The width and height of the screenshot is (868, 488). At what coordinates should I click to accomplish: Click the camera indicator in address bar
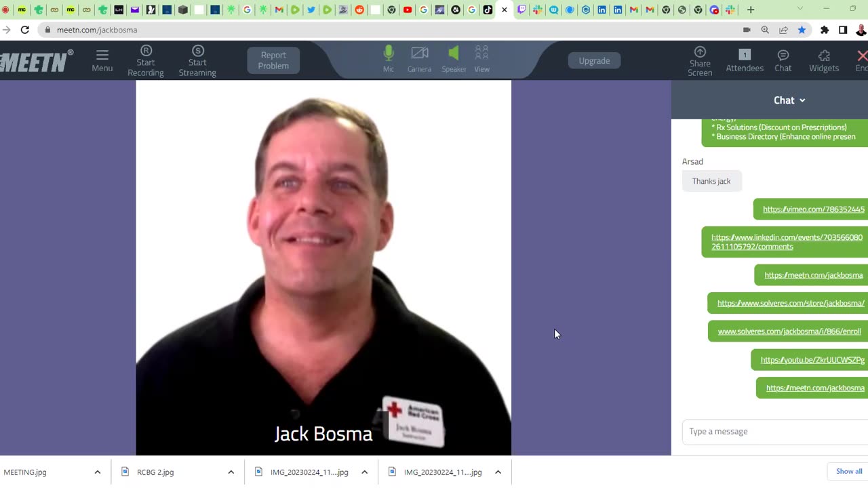click(x=747, y=30)
